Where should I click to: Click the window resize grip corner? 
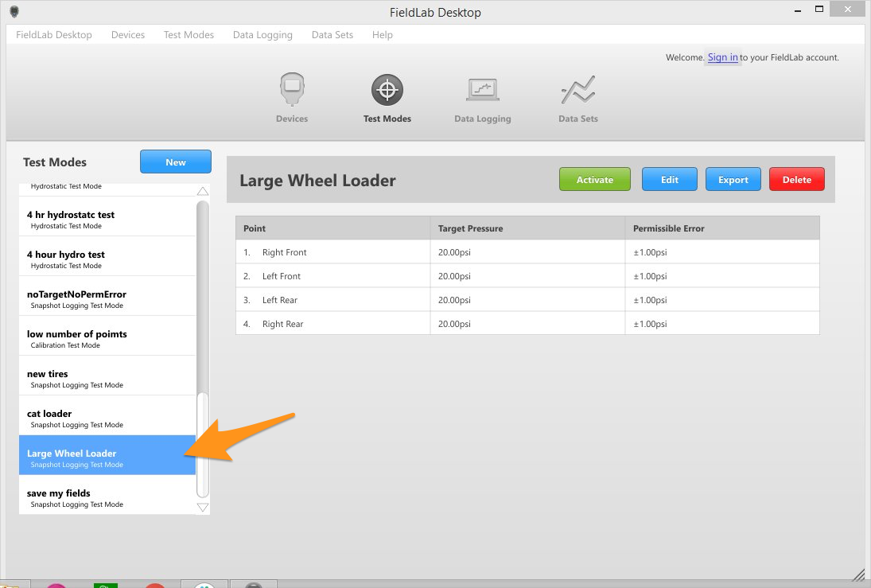pyautogui.click(x=857, y=574)
